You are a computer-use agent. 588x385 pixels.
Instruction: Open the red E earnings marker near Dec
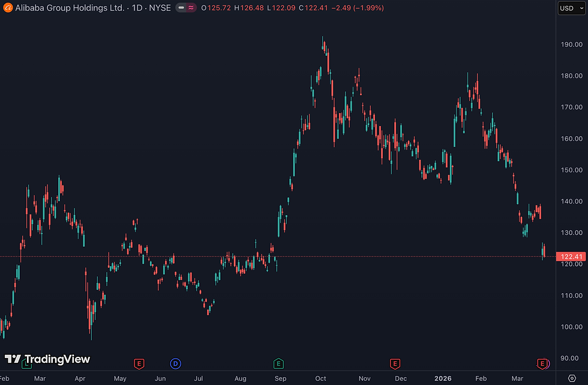coord(395,363)
